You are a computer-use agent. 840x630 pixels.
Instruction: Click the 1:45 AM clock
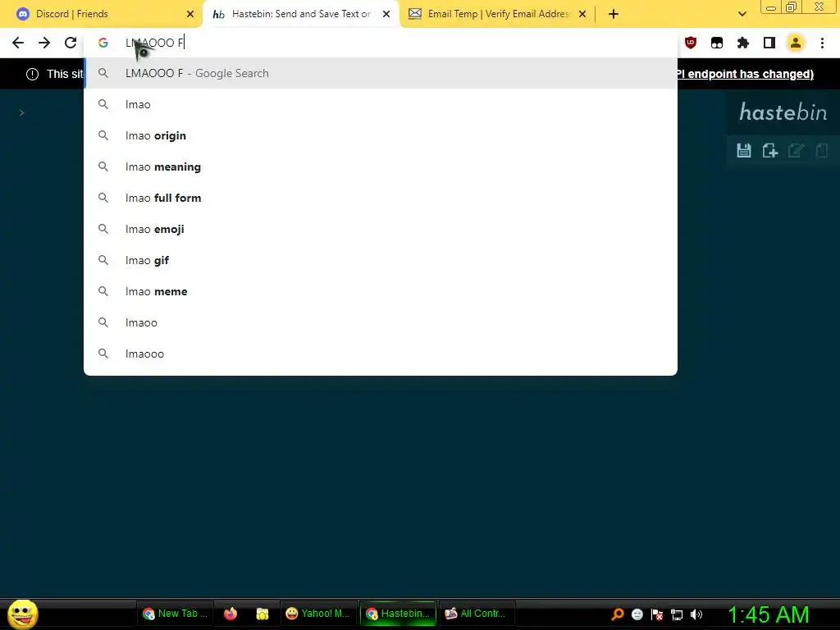(768, 614)
